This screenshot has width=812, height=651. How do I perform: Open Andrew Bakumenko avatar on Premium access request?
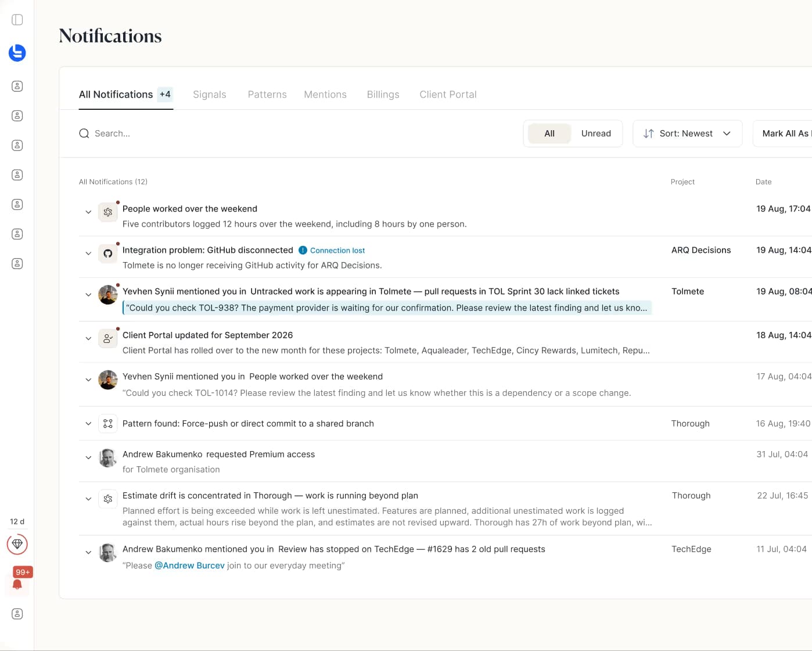pyautogui.click(x=108, y=457)
